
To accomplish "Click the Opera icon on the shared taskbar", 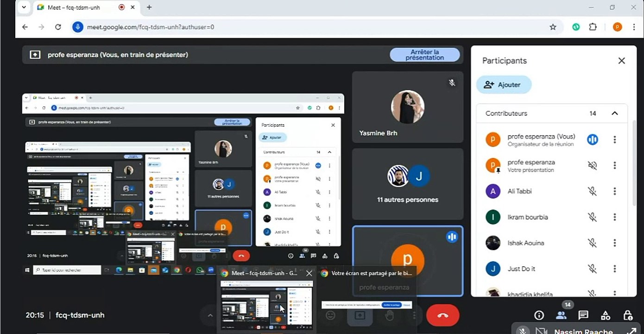I will 188,270.
